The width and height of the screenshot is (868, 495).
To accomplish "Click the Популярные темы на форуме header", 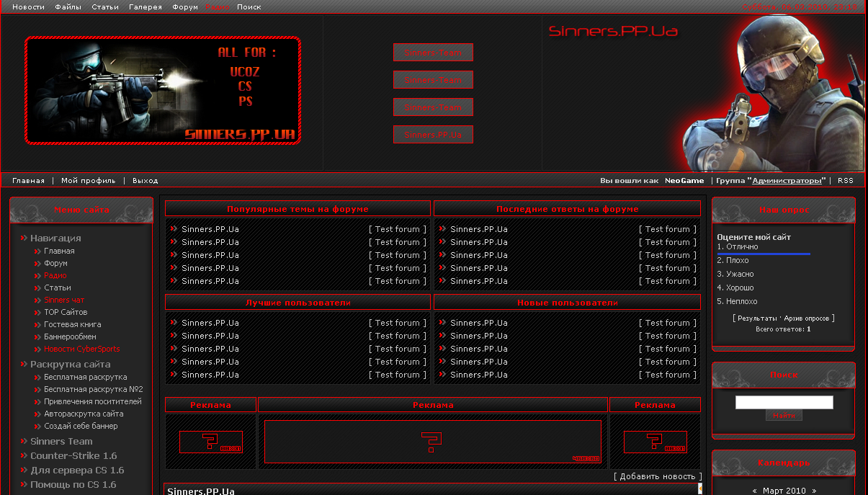I will [297, 209].
